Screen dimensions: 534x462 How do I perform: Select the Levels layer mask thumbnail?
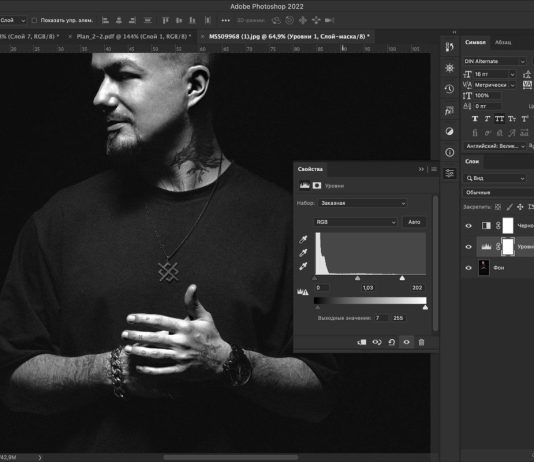point(508,246)
